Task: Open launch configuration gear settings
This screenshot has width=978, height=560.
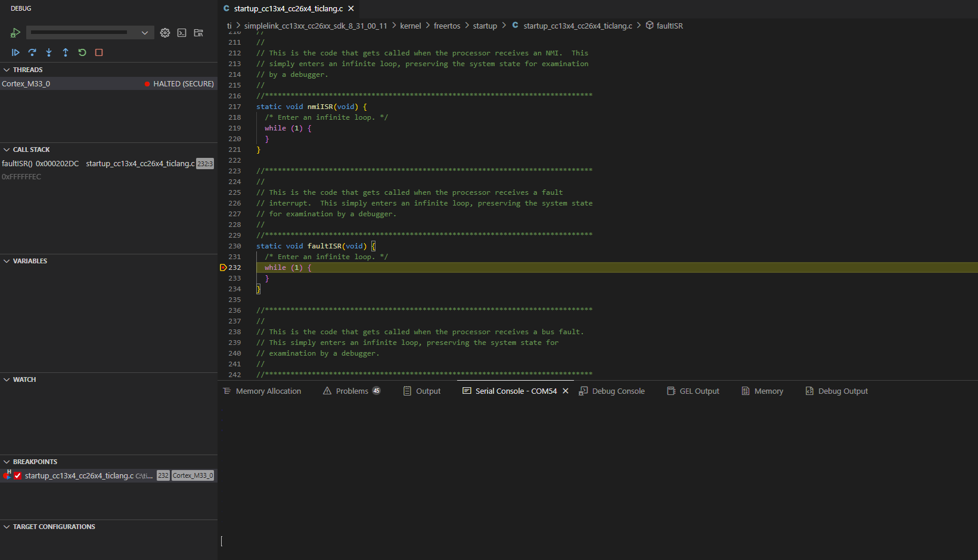Action: pos(165,33)
